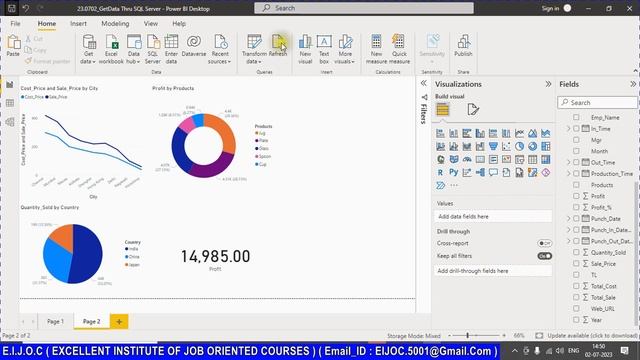Click Fit to page button in status bar
640x360 pixels.
point(539,336)
